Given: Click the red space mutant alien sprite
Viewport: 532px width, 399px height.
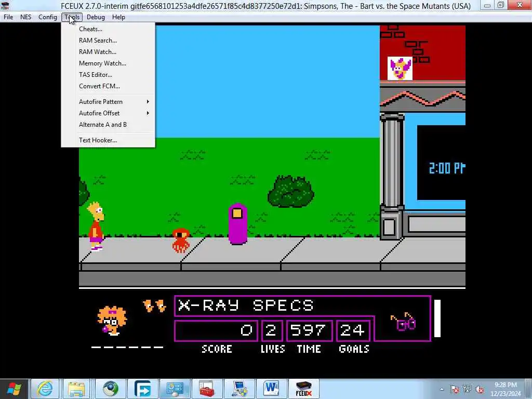Looking at the screenshot, I should click(x=181, y=240).
